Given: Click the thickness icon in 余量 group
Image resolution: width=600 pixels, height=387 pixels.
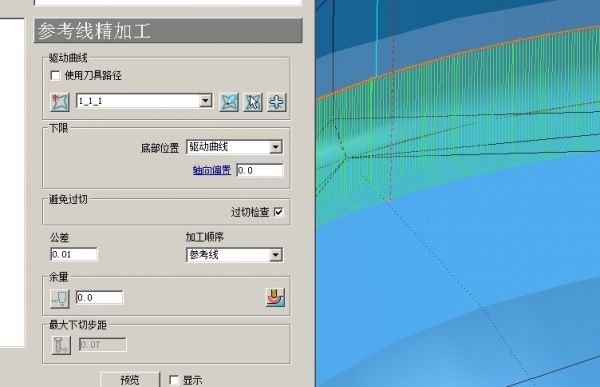Looking at the screenshot, I should point(60,299).
